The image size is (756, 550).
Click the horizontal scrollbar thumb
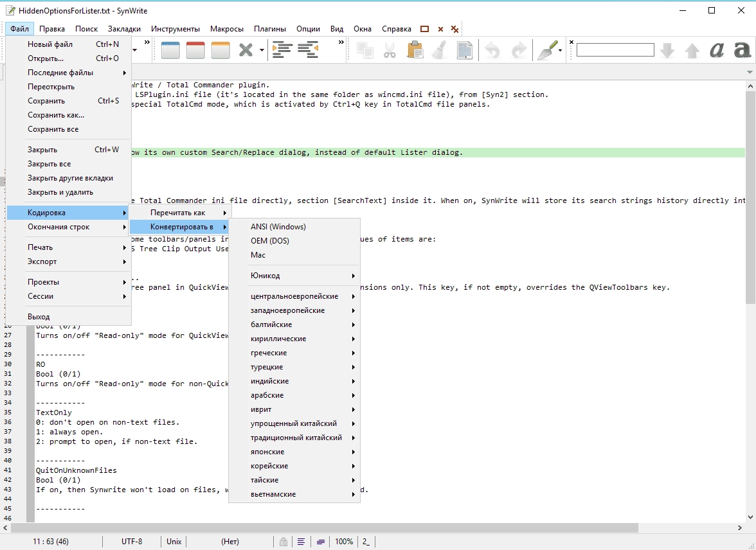tap(324, 528)
